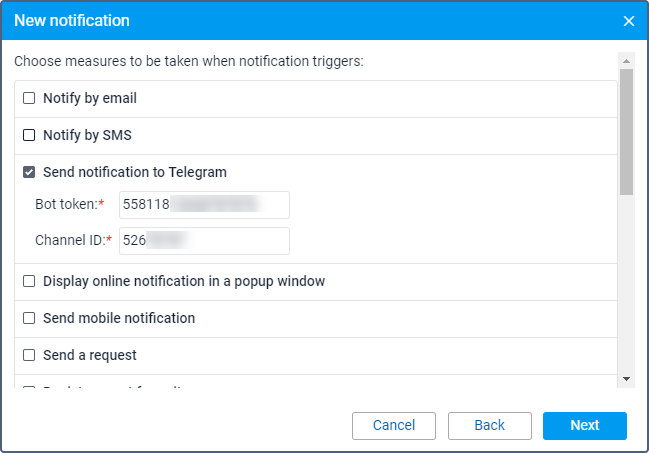Enable Display online notification in a popup window

[x=29, y=281]
